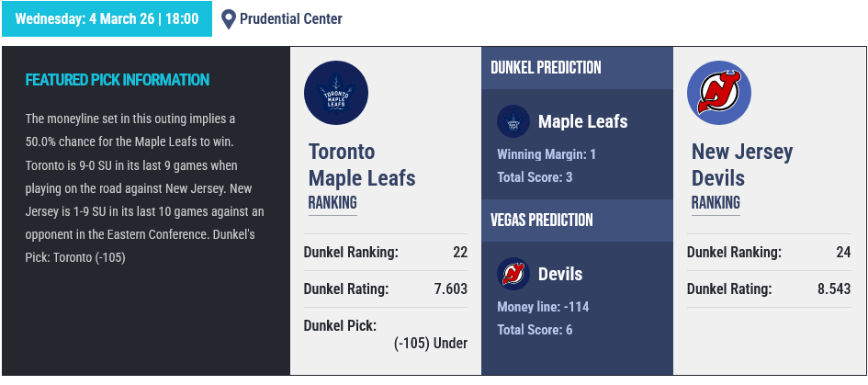This screenshot has height=385, width=868.
Task: Open the Prudential Center venue link
Action: point(290,19)
